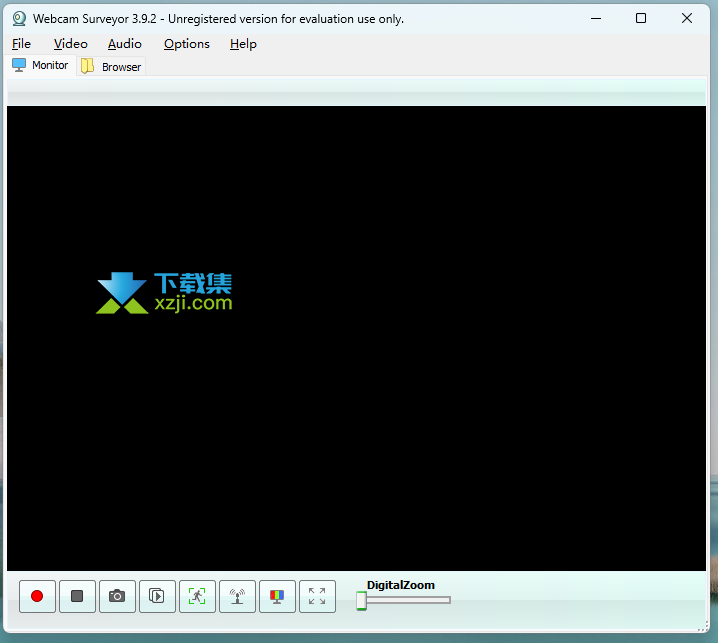Start recording with the red record button
Viewport: 718px width, 643px height.
37,596
